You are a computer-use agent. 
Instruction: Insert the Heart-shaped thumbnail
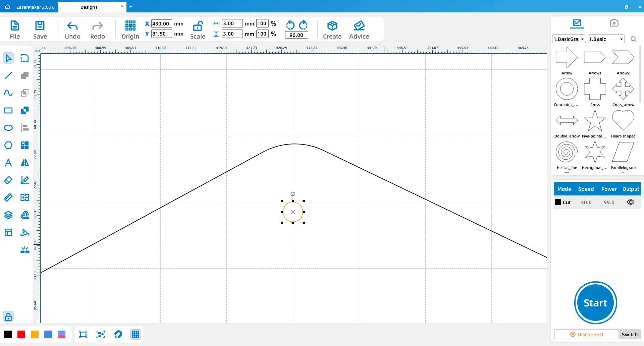point(623,120)
